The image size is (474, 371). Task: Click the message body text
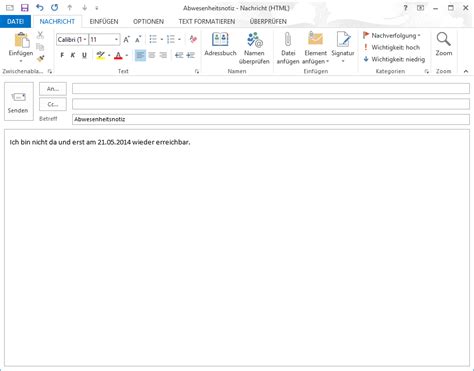point(100,142)
